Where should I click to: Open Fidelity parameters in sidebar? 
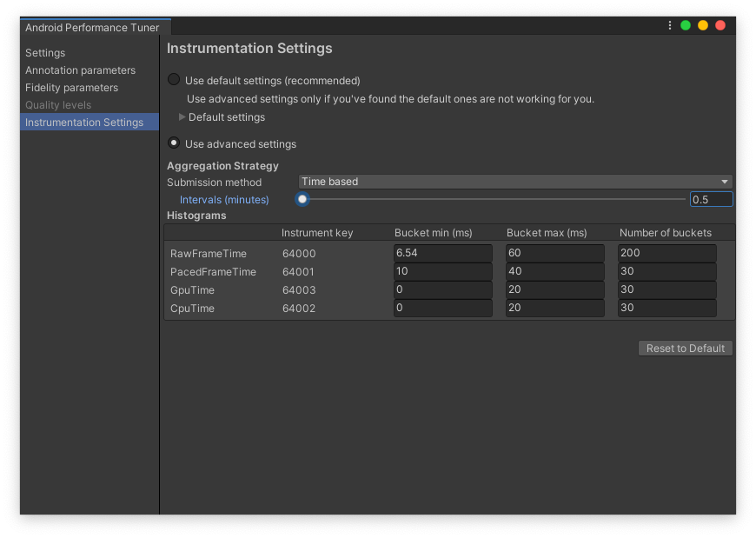[x=71, y=88]
